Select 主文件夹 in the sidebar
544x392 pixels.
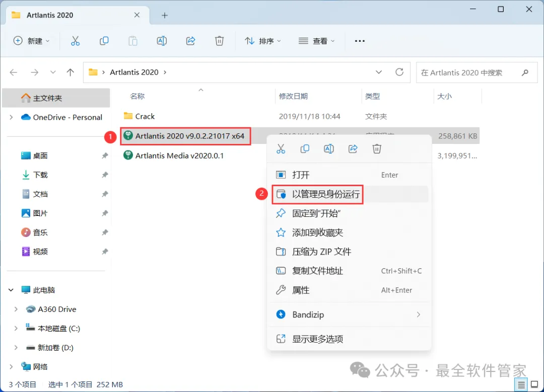[x=56, y=98]
